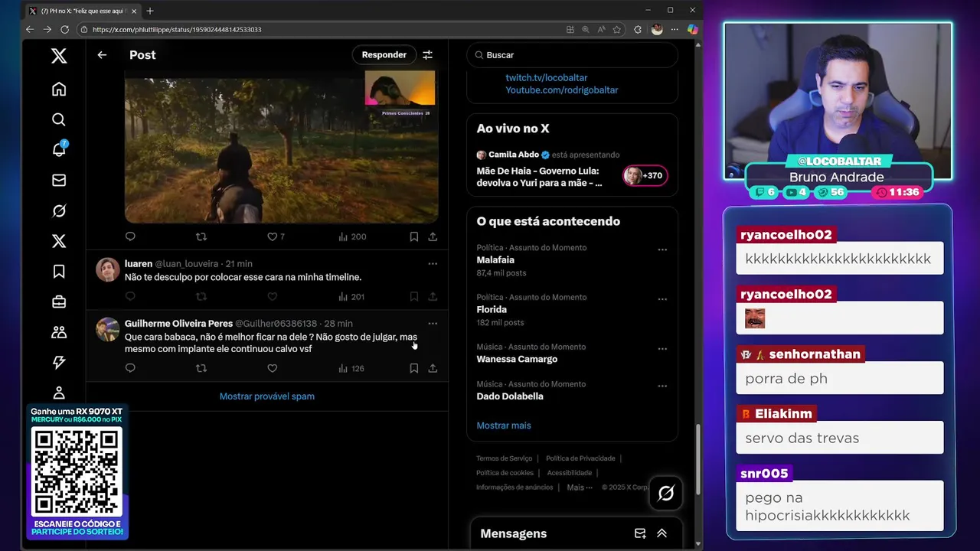This screenshot has height=551, width=980.
Task: Open Explore search icon in sidebar
Action: [59, 119]
